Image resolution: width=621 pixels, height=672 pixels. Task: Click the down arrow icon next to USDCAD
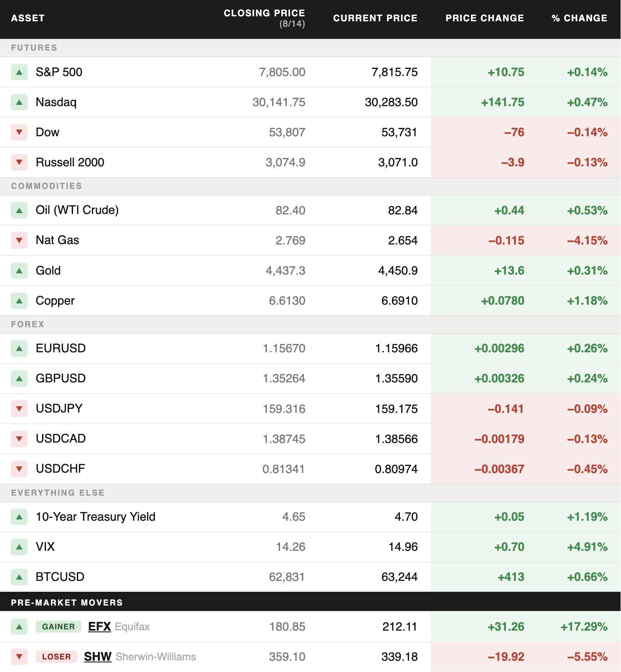pos(19,438)
